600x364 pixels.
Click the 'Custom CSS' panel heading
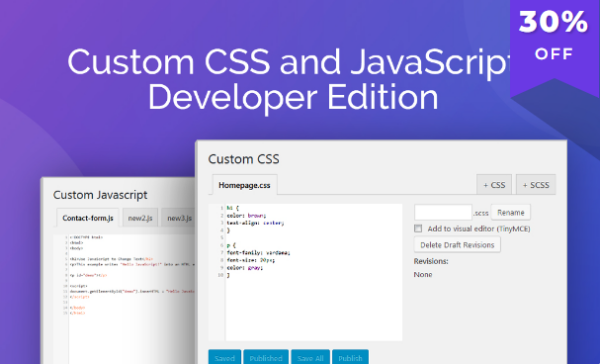(244, 159)
